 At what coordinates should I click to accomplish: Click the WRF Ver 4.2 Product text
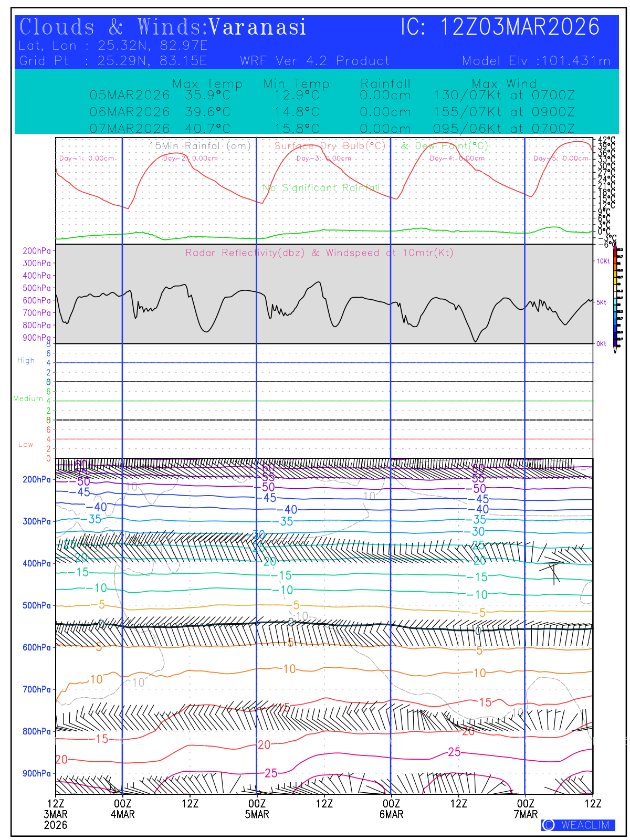(314, 61)
